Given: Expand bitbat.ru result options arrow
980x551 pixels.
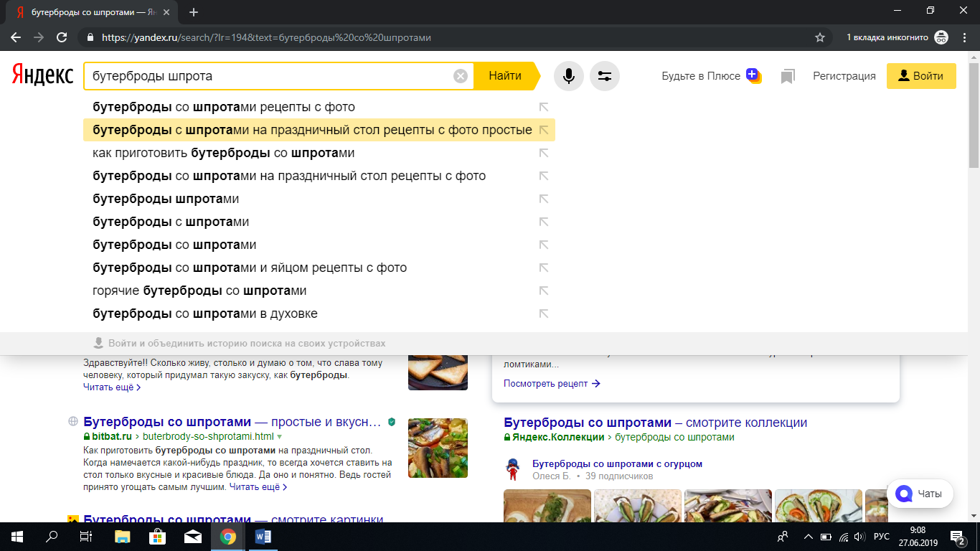Looking at the screenshot, I should tap(280, 436).
